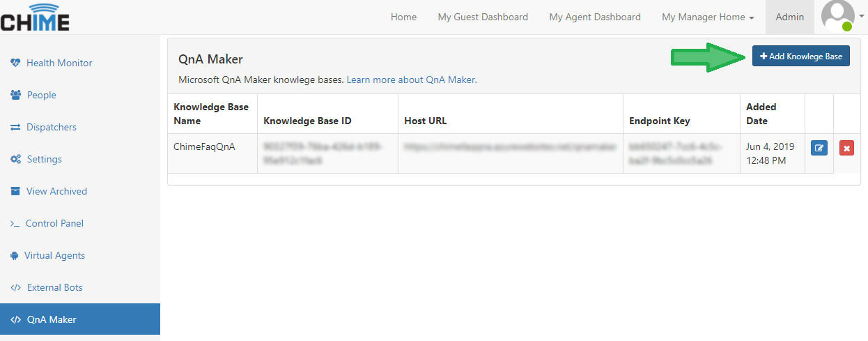Click the People group icon

16,95
